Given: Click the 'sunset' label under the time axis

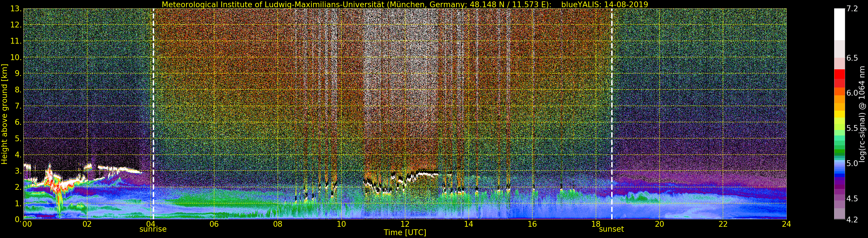Looking at the screenshot, I should click(x=611, y=229).
